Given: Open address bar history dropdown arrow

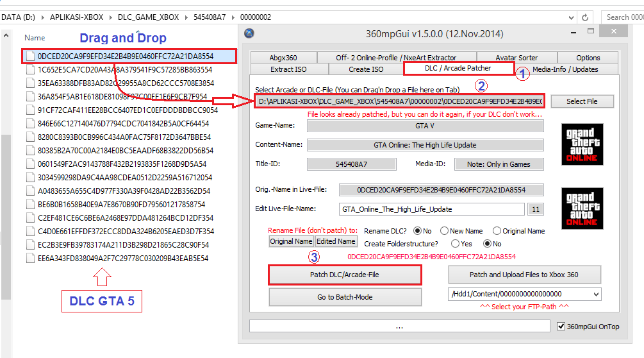Looking at the screenshot, I should pos(571,18).
